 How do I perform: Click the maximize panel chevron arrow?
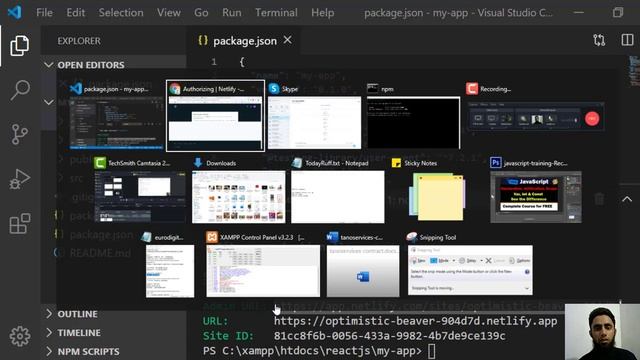point(627,199)
